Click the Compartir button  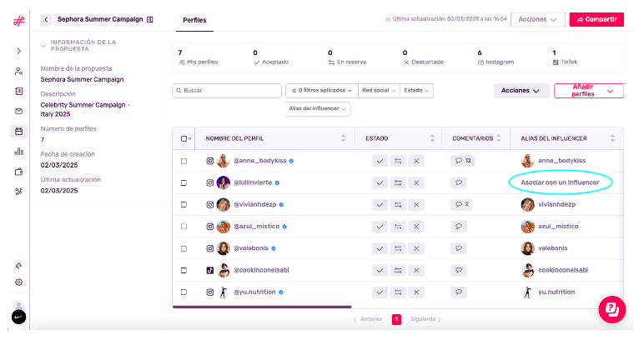pos(596,19)
